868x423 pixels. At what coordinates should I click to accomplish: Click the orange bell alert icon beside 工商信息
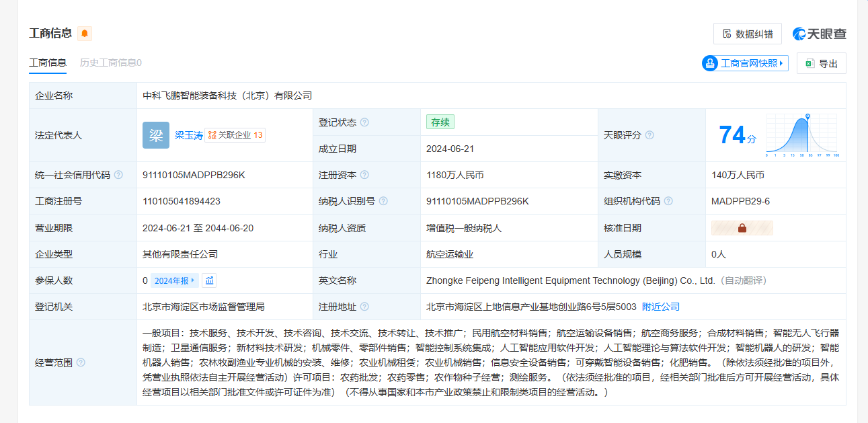(x=85, y=34)
